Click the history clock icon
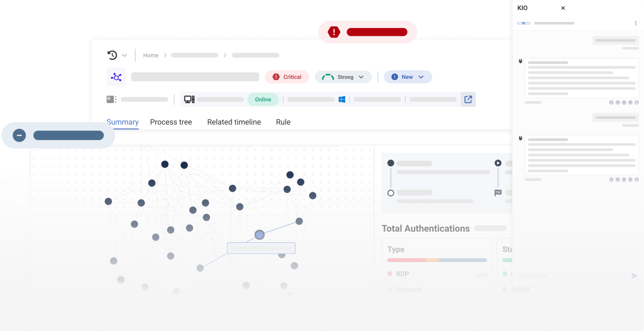This screenshot has width=644, height=331. [112, 55]
